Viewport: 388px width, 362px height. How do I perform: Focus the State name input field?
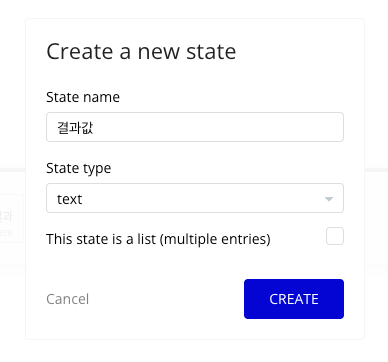195,127
